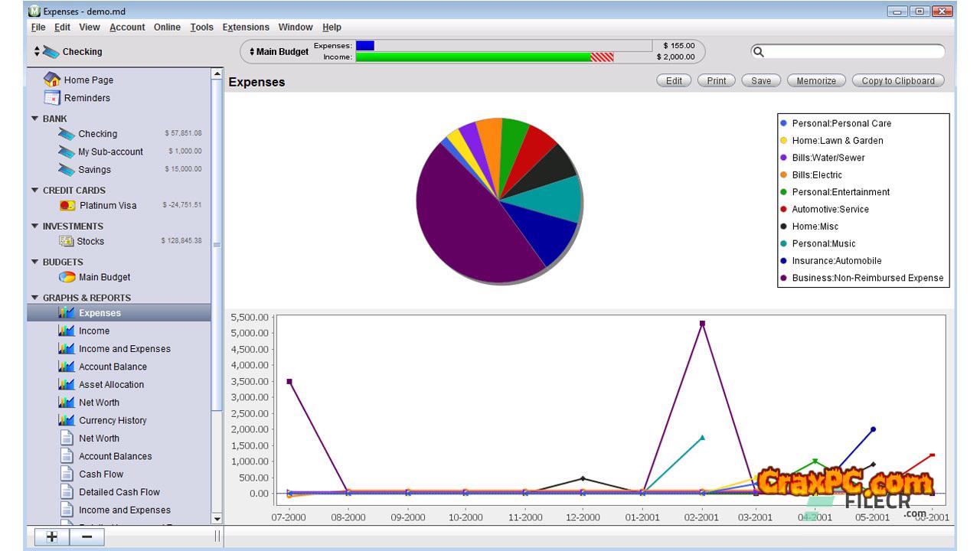This screenshot has width=980, height=551.
Task: Click the plus button below sidebar
Action: tap(51, 536)
